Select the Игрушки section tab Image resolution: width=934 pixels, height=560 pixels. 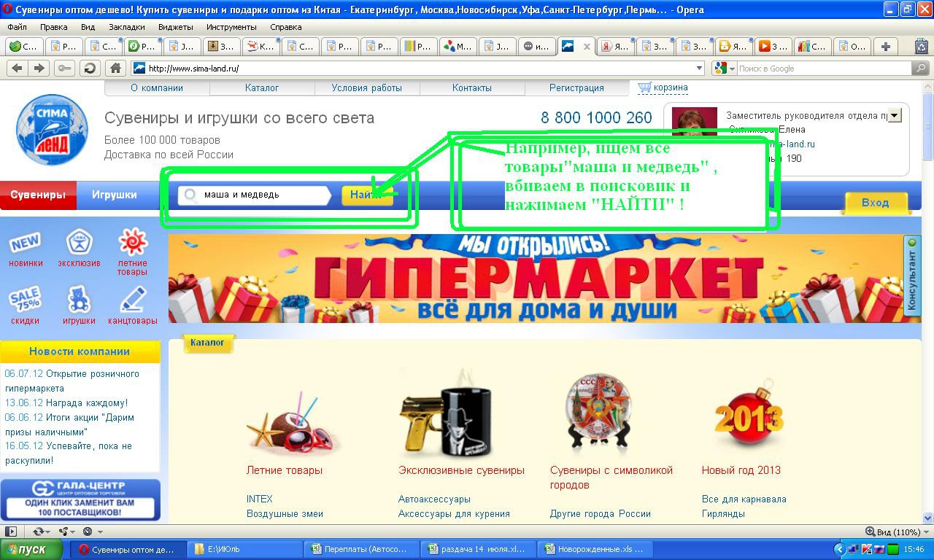click(x=115, y=195)
